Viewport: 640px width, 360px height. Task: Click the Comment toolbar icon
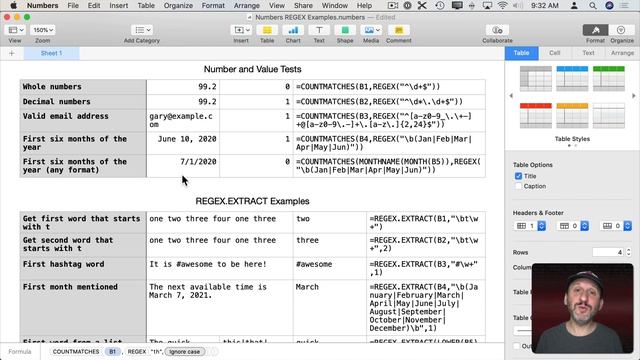[399, 30]
